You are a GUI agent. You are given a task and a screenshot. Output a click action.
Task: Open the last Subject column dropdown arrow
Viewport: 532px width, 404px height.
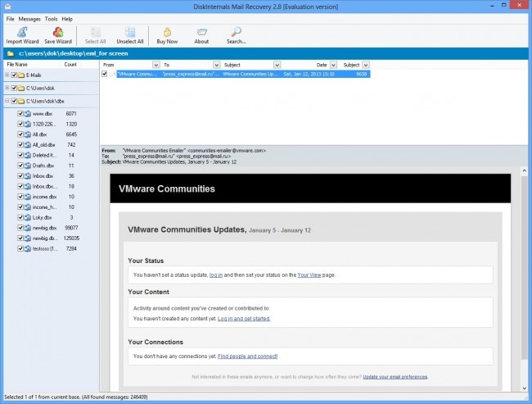point(365,65)
